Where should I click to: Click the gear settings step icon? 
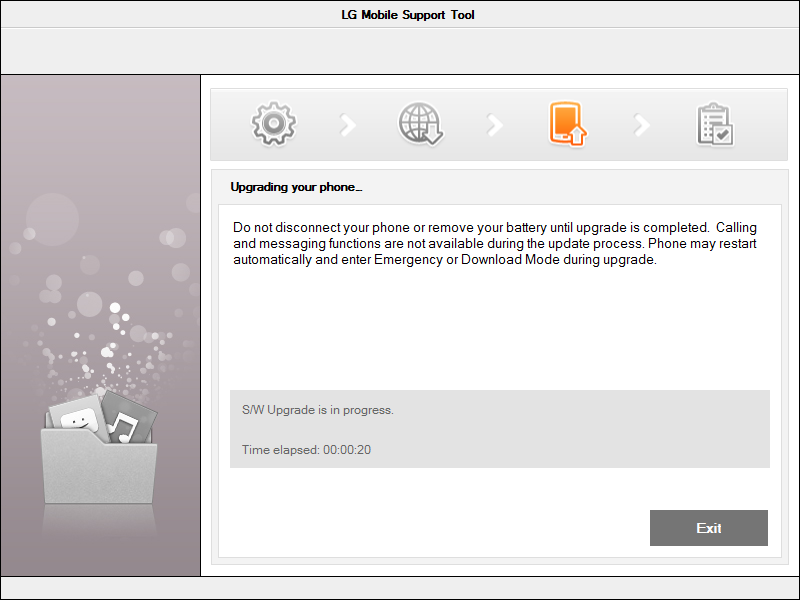272,124
